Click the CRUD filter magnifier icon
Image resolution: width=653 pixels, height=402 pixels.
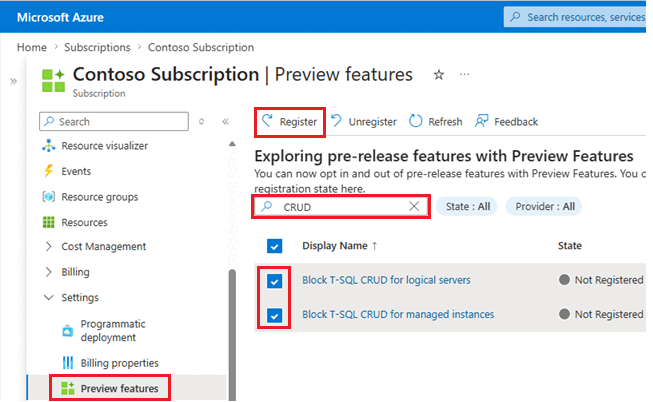click(x=267, y=206)
